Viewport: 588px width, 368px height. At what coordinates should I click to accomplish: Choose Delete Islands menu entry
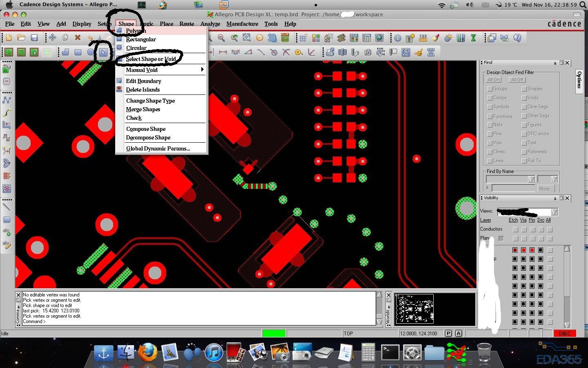(143, 90)
